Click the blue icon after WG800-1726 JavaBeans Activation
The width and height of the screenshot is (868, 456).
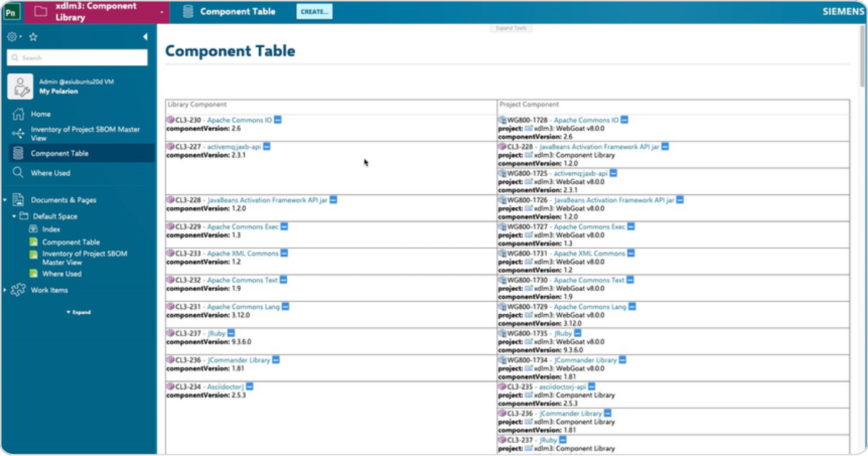click(680, 200)
